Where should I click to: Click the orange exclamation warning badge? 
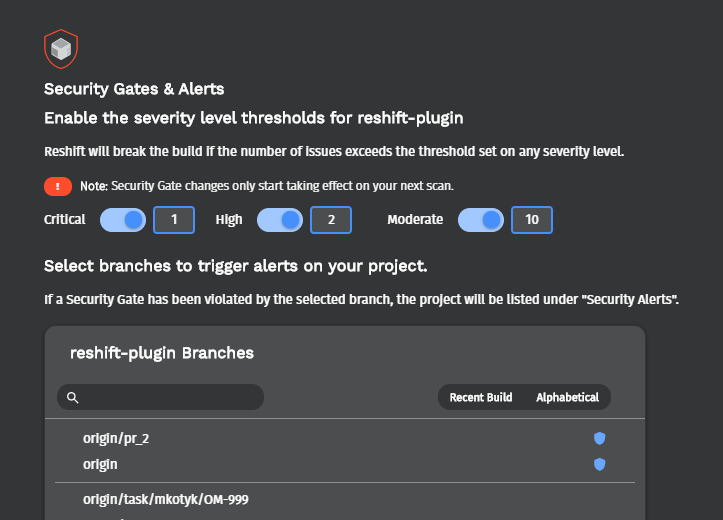(x=58, y=186)
